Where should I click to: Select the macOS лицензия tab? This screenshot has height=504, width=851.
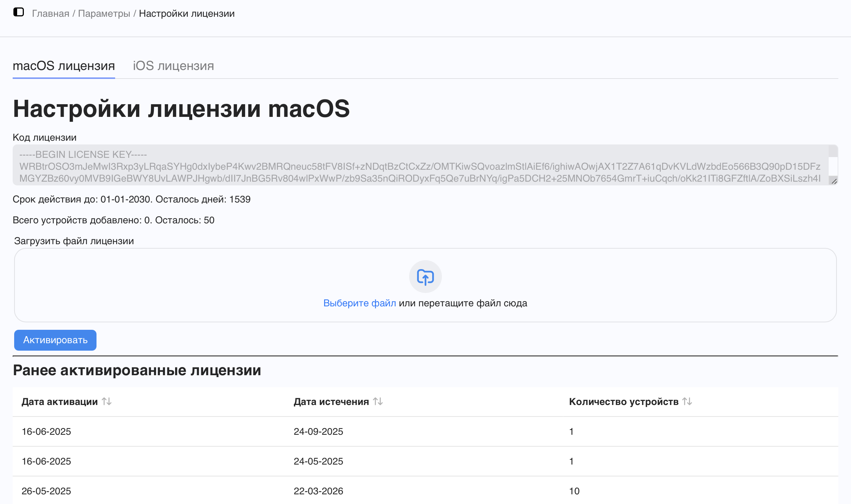click(63, 66)
